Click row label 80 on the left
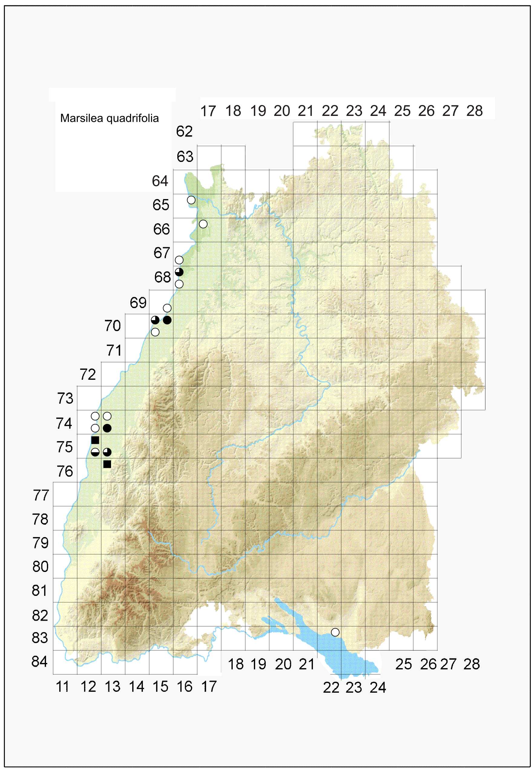The width and height of the screenshot is (532, 768). 40,566
